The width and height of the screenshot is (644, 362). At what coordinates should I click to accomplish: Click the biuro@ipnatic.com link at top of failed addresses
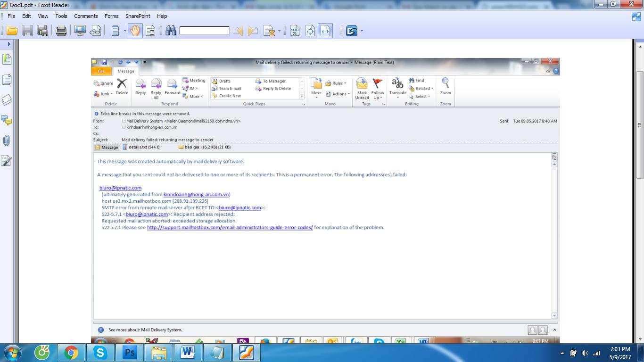(x=120, y=188)
